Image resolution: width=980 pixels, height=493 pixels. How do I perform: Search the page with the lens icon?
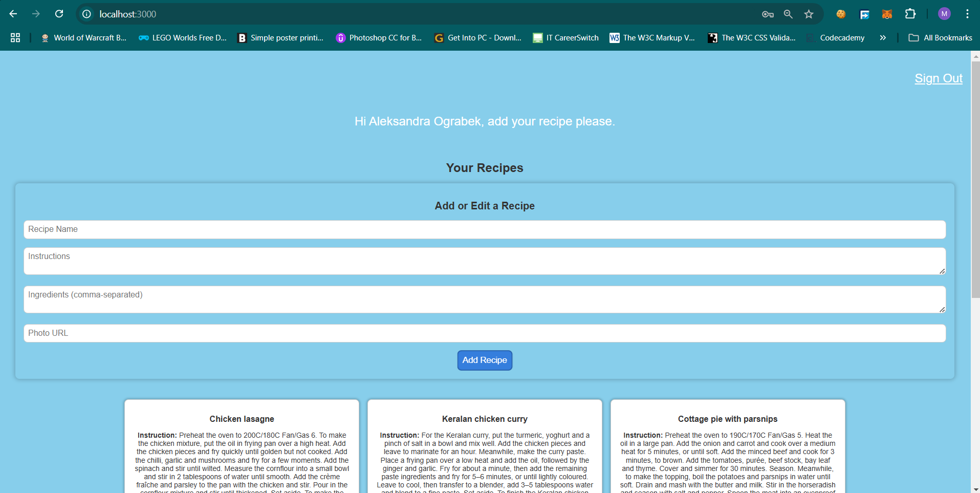point(788,14)
